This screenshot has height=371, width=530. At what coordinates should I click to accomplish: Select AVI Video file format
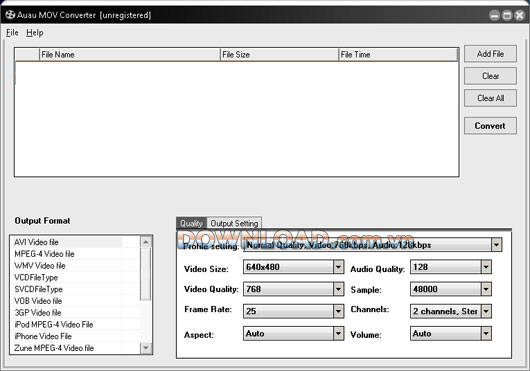75,242
